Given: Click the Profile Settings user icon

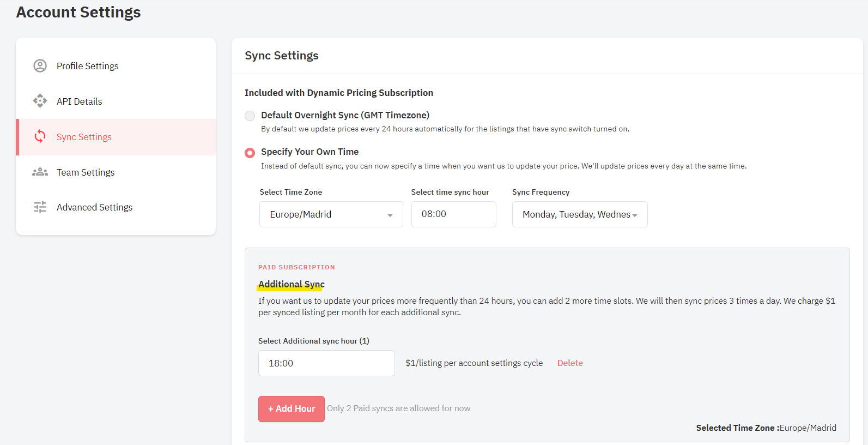Looking at the screenshot, I should point(40,66).
